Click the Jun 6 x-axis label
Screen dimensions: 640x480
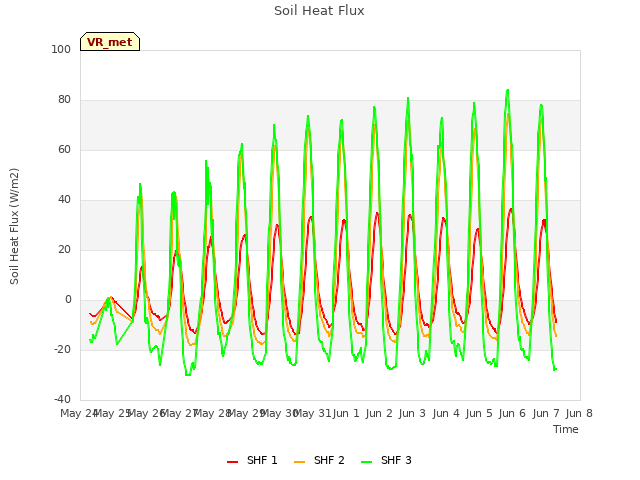tap(512, 413)
